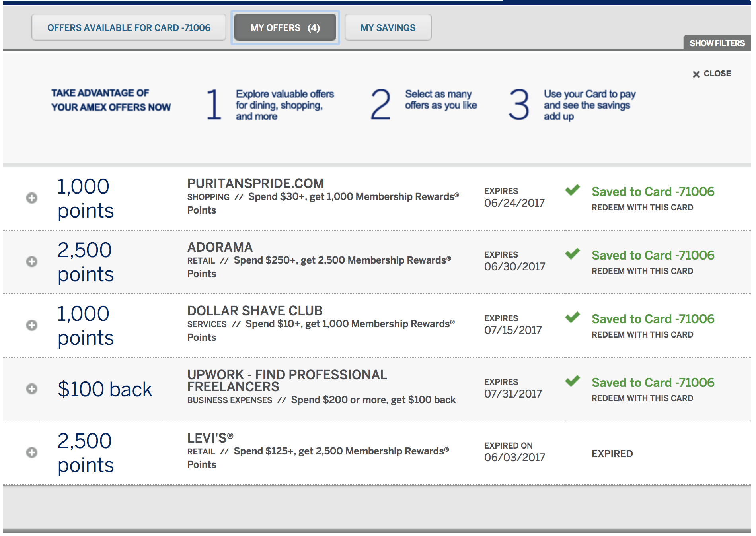Click Saved to Card -71006 on Dollar Shave row
Image resolution: width=756 pixels, height=536 pixels.
653,319
